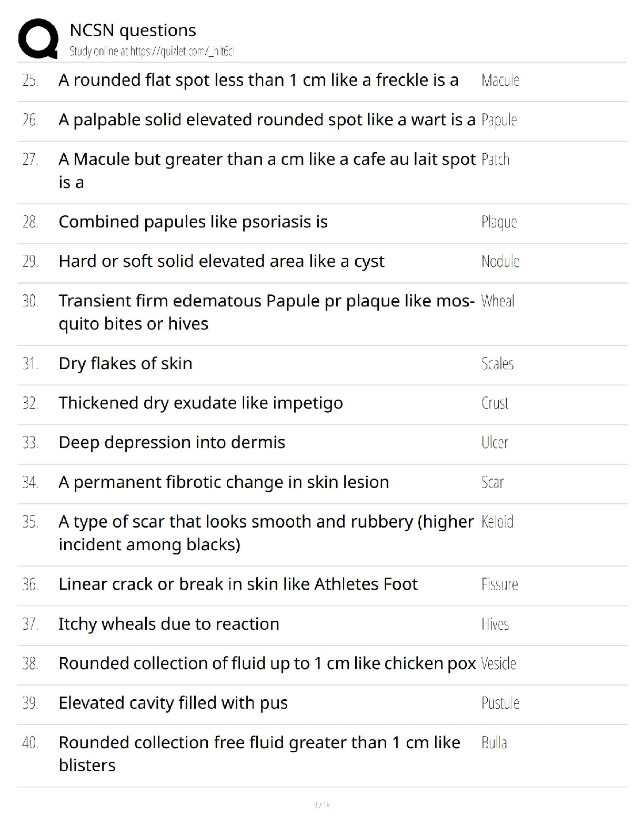Select the cafe au lait spot question
Viewport: 644px width, 834px height.
point(267,171)
